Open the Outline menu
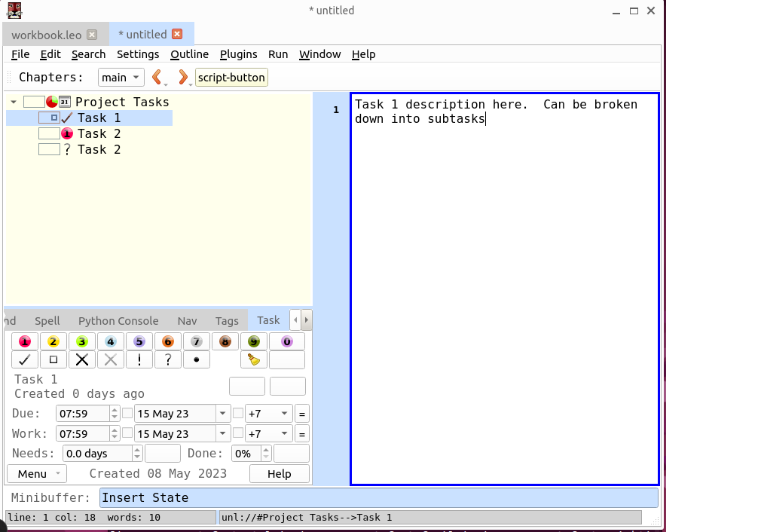 click(189, 54)
